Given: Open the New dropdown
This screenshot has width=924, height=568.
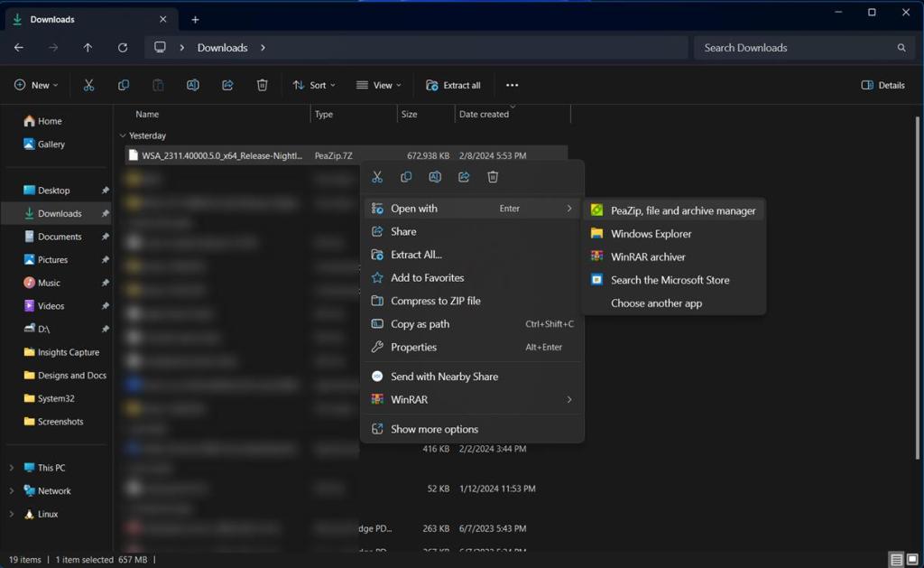Looking at the screenshot, I should [36, 85].
